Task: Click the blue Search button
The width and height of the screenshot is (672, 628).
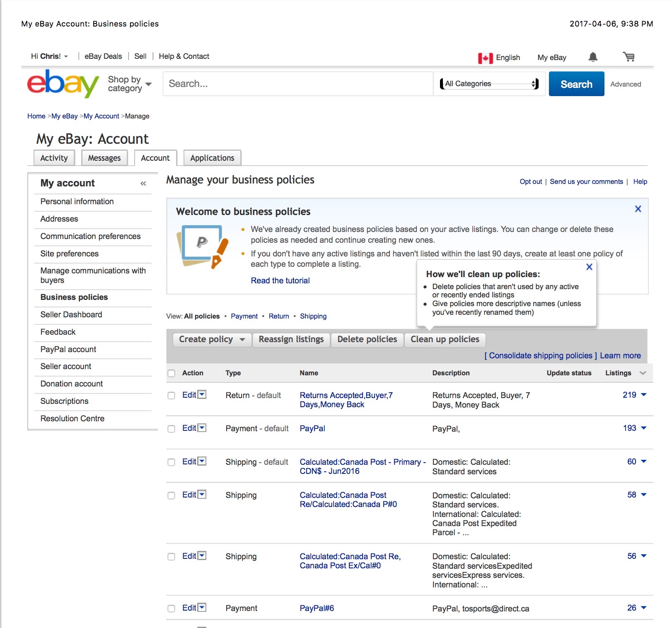Action: tap(576, 84)
